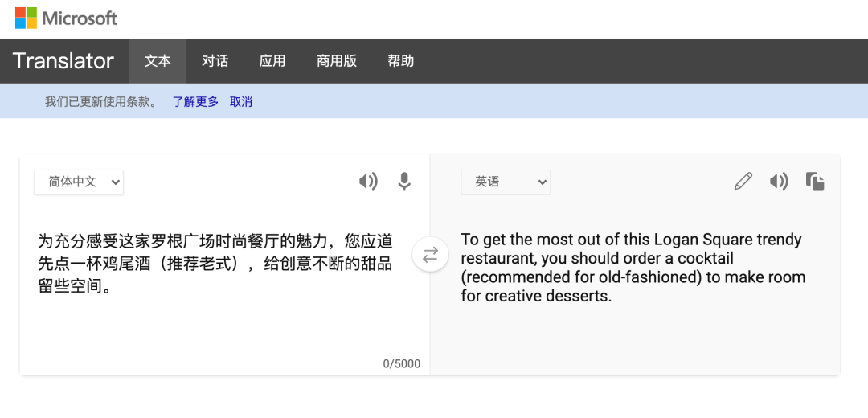Listen to the English translation audio
The image size is (868, 418).
pyautogui.click(x=779, y=181)
